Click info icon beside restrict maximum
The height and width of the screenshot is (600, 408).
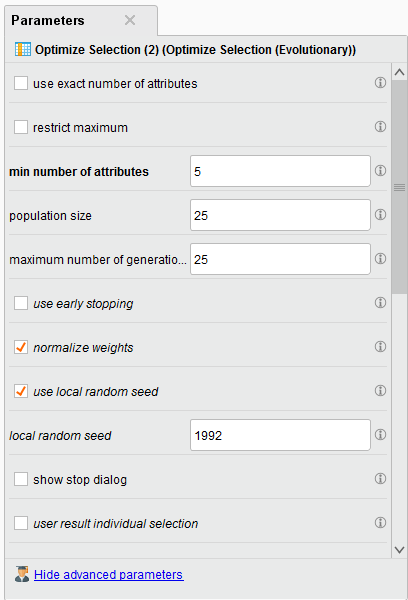(x=380, y=127)
